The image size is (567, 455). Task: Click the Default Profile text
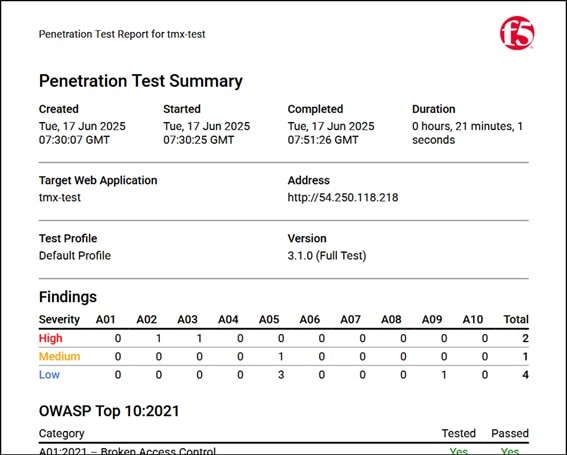[75, 256]
